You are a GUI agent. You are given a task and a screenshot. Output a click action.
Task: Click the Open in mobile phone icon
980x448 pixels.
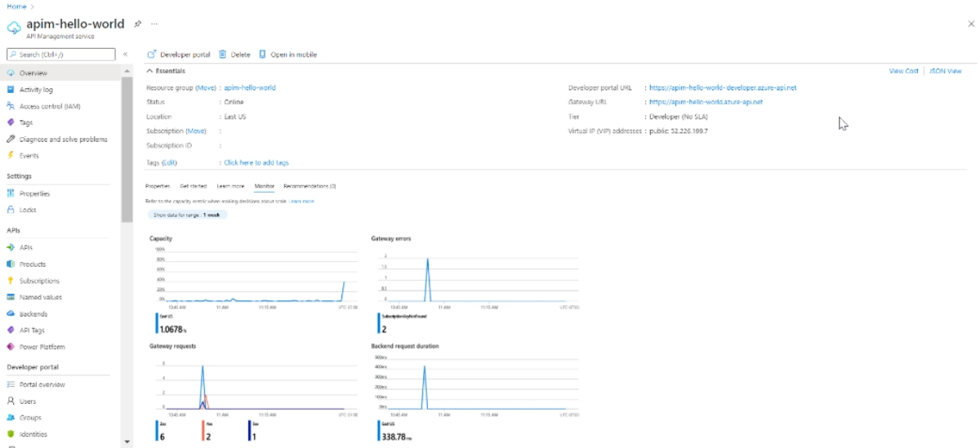(x=262, y=55)
